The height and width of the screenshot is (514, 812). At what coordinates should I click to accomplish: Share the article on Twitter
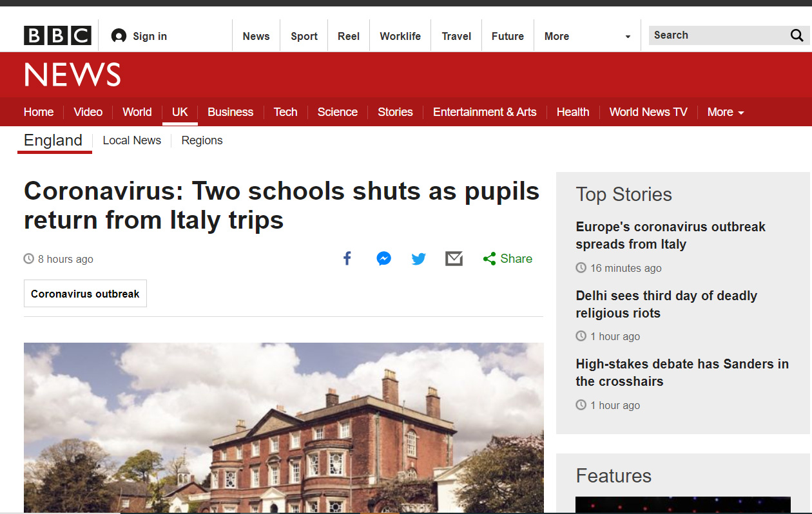pyautogui.click(x=419, y=259)
